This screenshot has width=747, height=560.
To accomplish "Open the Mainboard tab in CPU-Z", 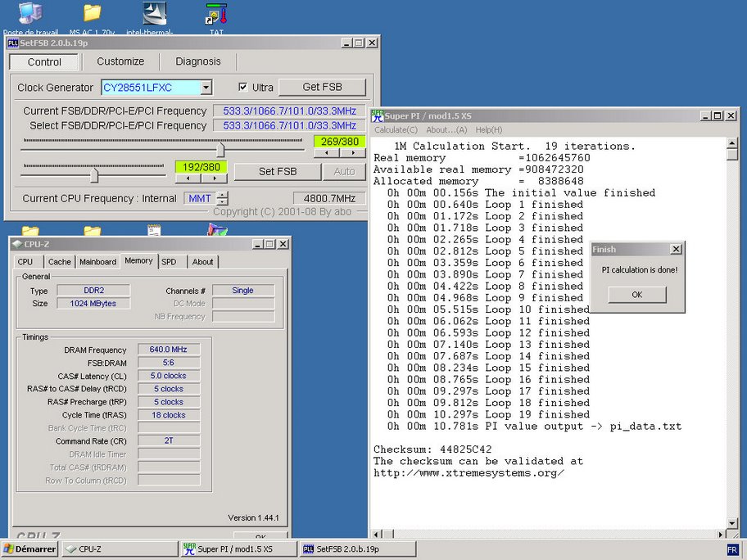I will pos(97,262).
